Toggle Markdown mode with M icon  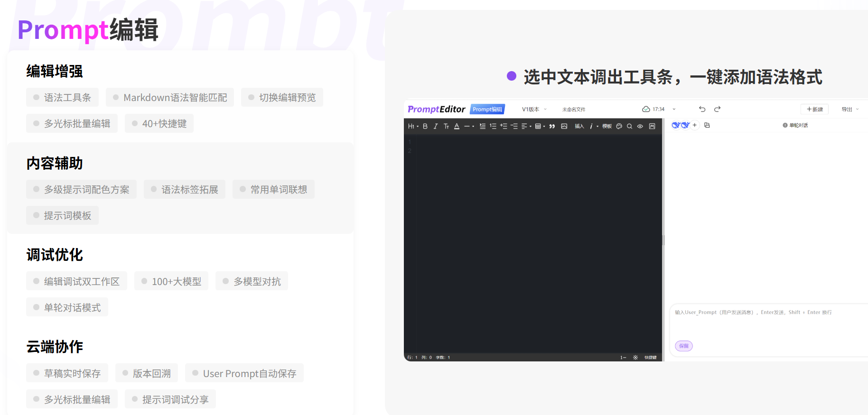point(652,126)
